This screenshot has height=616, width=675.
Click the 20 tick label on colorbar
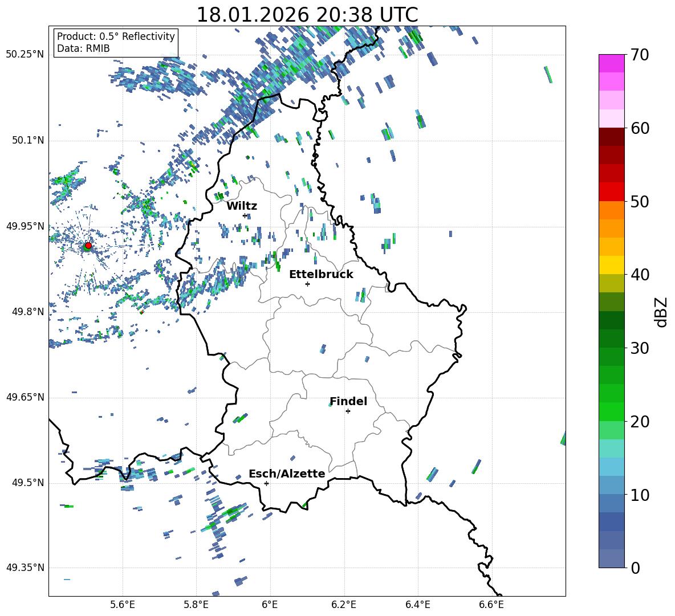[639, 422]
